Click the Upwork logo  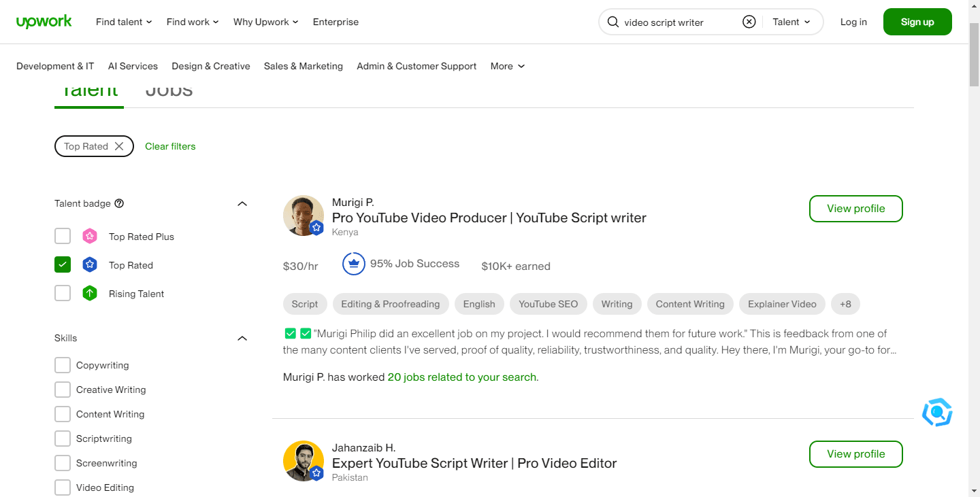pos(44,22)
